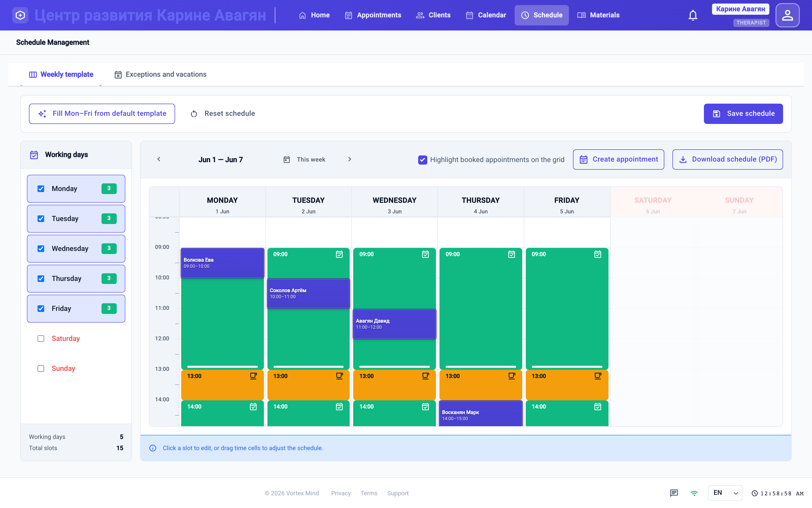This screenshot has height=508, width=812.
Task: Uncheck the Monday working day checkbox
Action: click(41, 188)
